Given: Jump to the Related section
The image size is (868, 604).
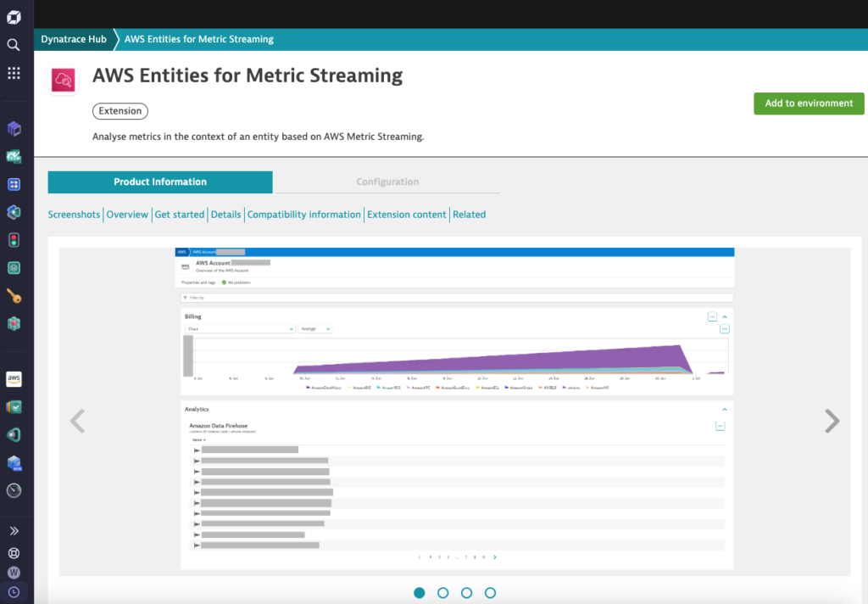Looking at the screenshot, I should point(469,215).
